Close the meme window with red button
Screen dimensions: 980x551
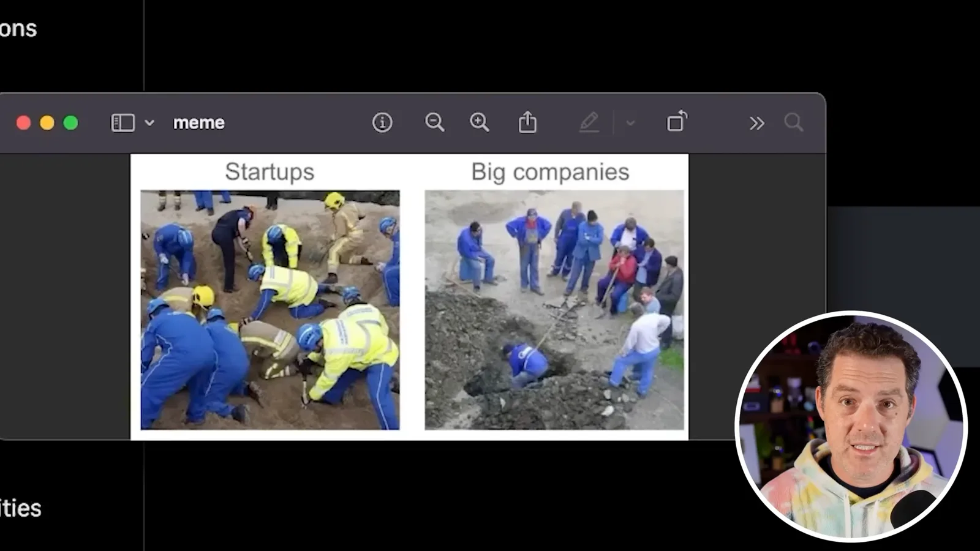pos(24,122)
